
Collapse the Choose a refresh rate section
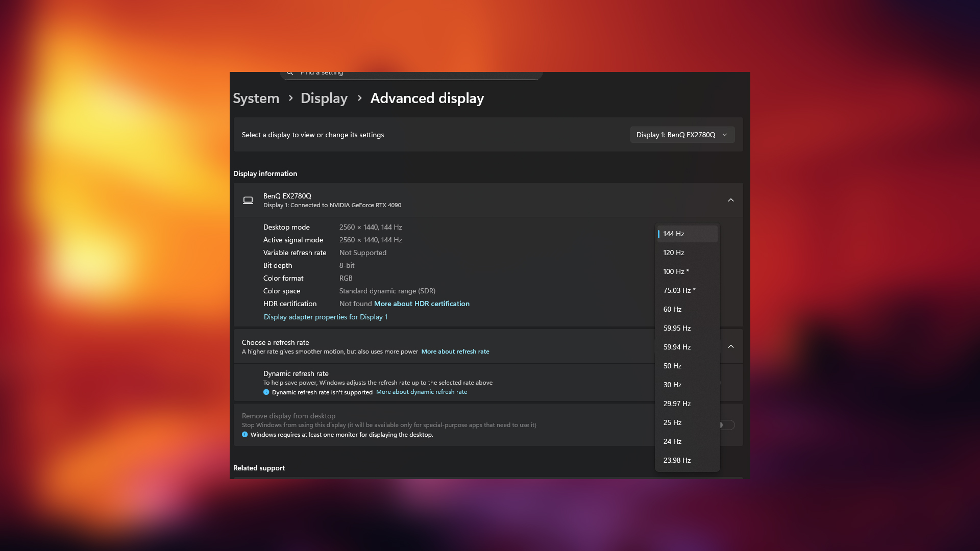point(730,346)
